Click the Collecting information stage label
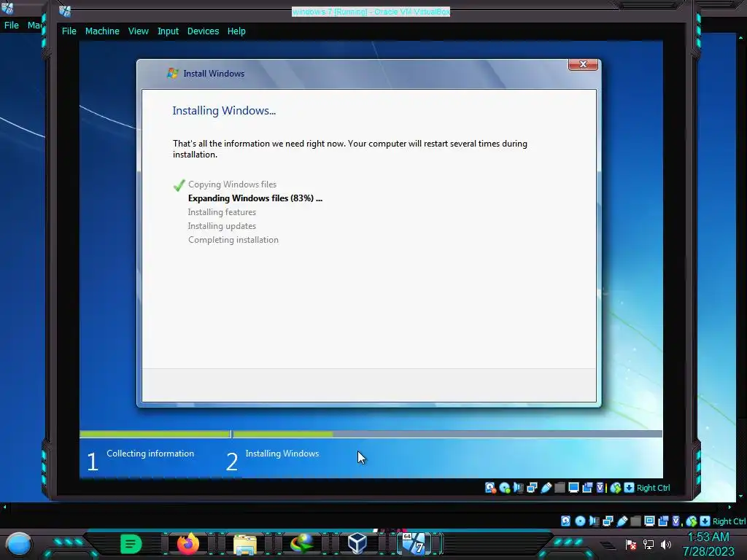The width and height of the screenshot is (747, 560). click(150, 454)
